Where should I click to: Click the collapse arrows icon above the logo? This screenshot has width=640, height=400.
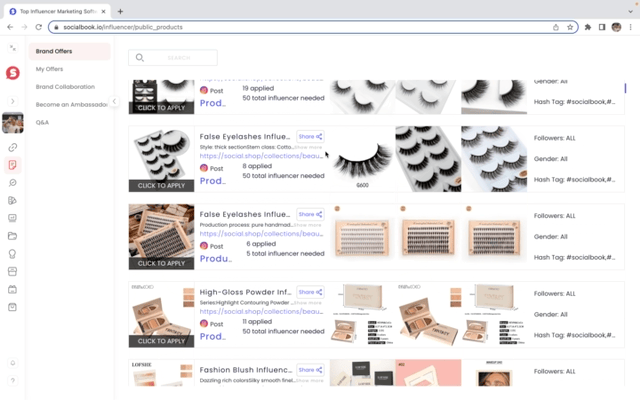(13, 48)
